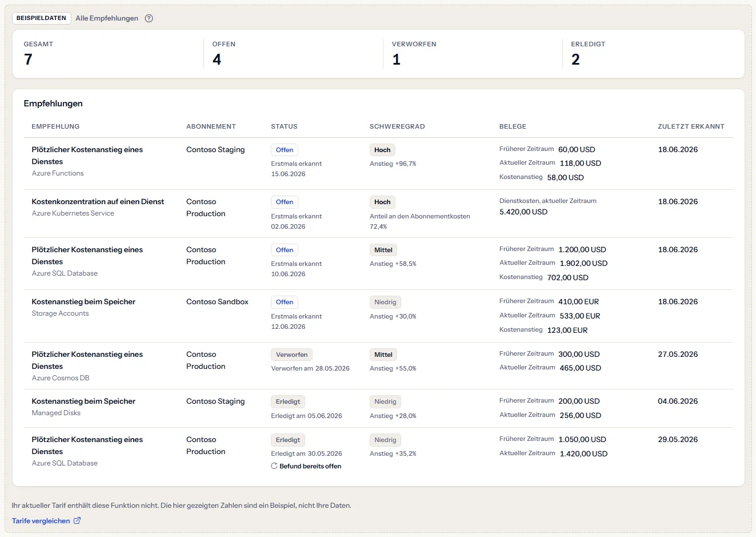Screen dimensions: 756x537
Task: Click the EMPFEHLUNG column header
Action: [55, 126]
